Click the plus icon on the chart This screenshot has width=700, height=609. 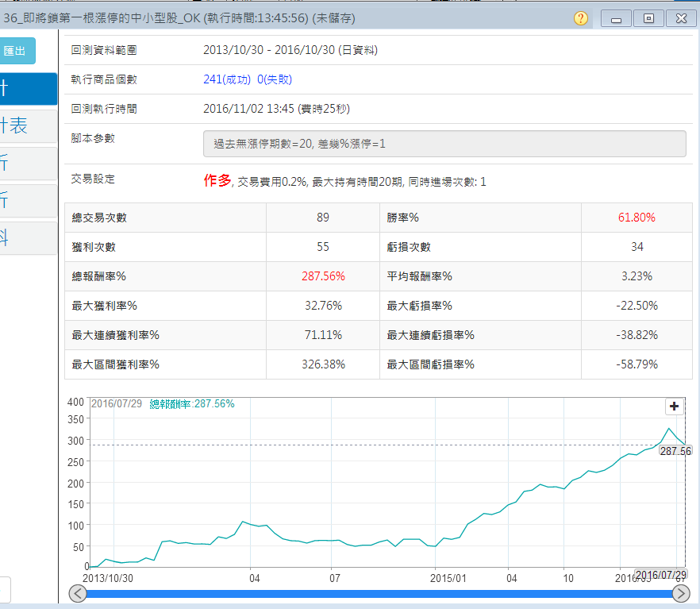(x=675, y=407)
